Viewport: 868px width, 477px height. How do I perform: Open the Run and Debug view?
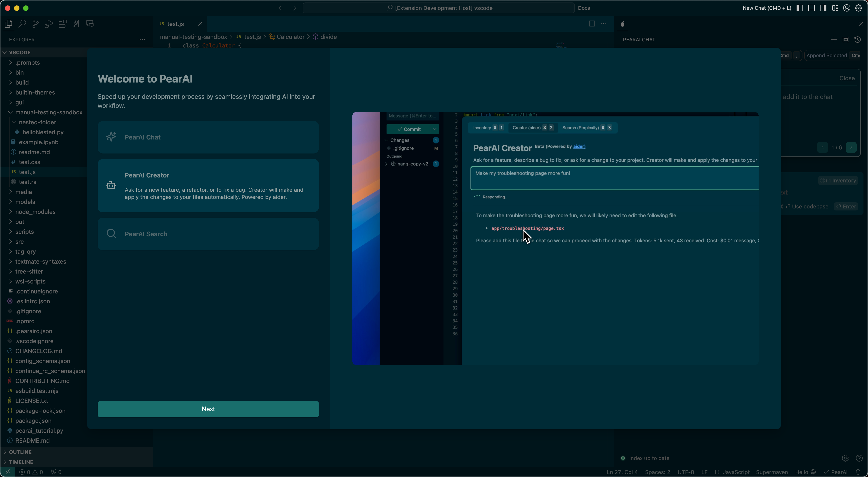click(x=49, y=24)
